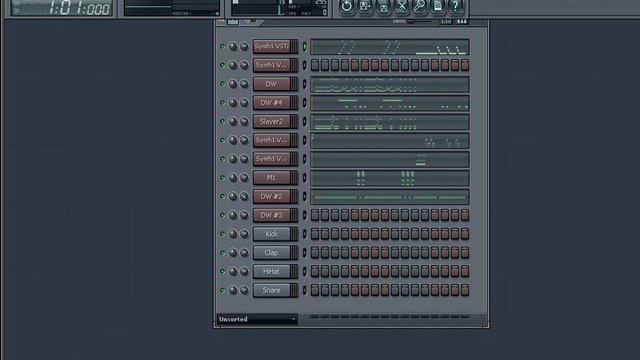Open the Synth1 VSTi piano roll preview
640x360 pixels.
tap(390, 47)
